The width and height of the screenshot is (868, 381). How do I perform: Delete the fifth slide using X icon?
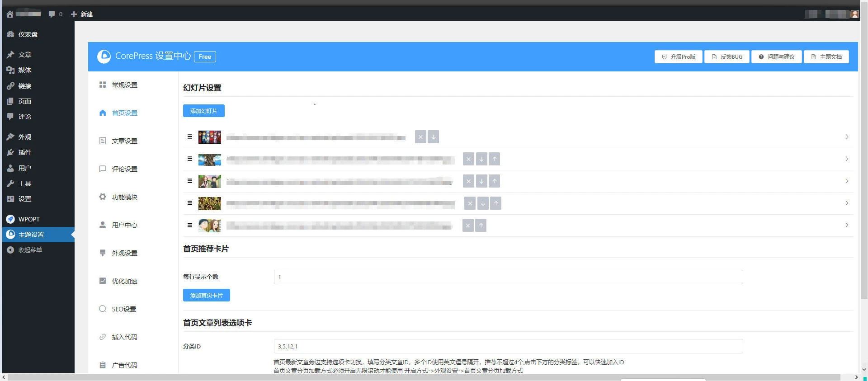(468, 226)
